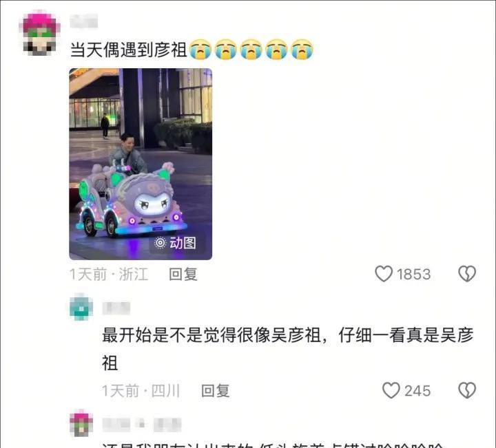Tap the 1853 like count

pos(413,274)
